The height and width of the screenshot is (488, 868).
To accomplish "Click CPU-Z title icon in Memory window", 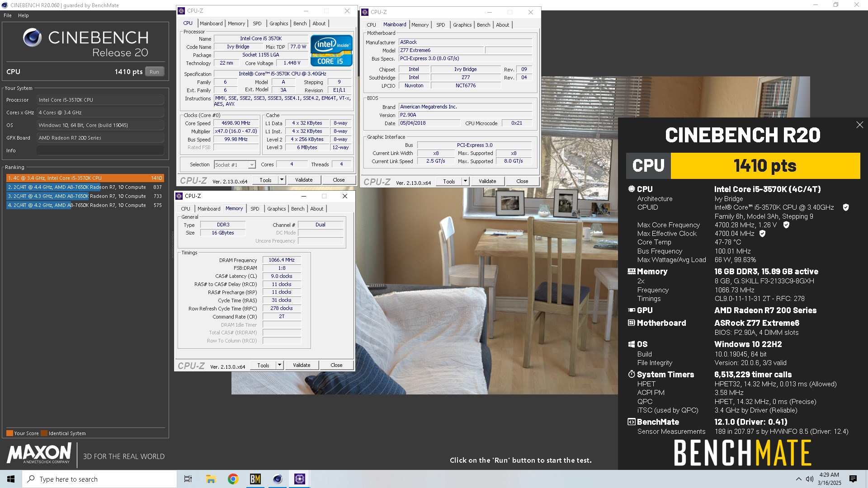I will tap(179, 196).
